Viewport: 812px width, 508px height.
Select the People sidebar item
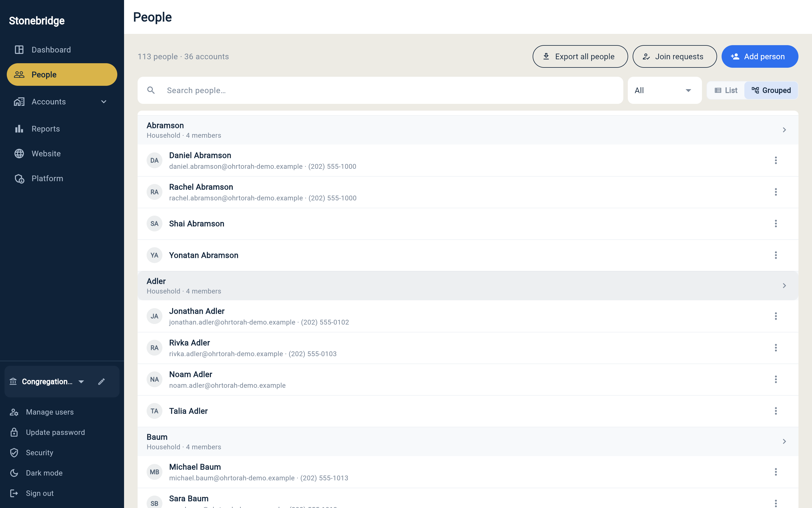pos(62,75)
